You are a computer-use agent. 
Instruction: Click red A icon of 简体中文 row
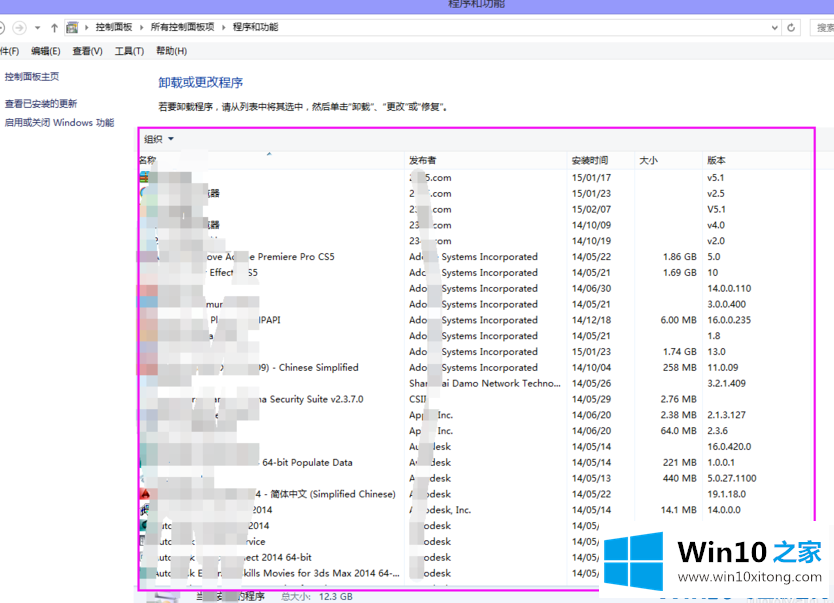[x=145, y=494]
